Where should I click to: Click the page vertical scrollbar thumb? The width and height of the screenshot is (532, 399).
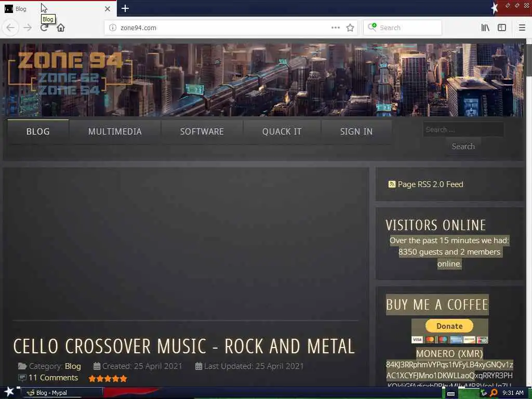(529, 60)
